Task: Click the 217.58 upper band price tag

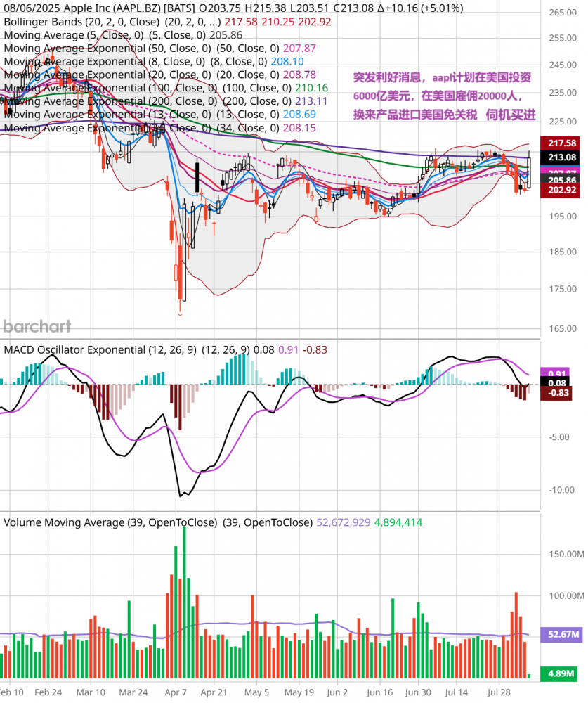Action: click(561, 143)
